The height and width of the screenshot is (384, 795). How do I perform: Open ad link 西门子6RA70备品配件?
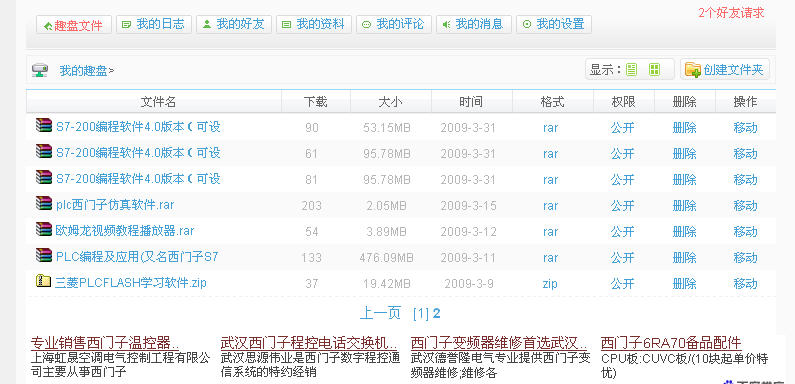671,343
